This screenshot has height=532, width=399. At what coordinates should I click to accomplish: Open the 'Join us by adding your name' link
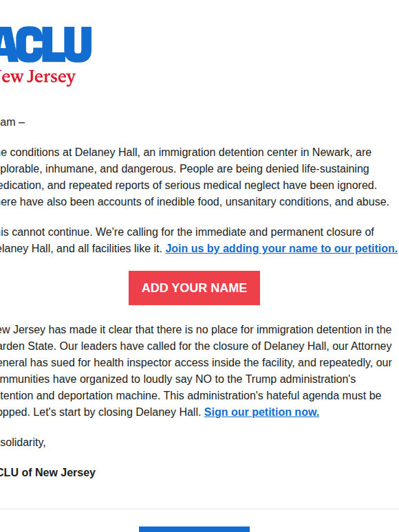pos(281,248)
